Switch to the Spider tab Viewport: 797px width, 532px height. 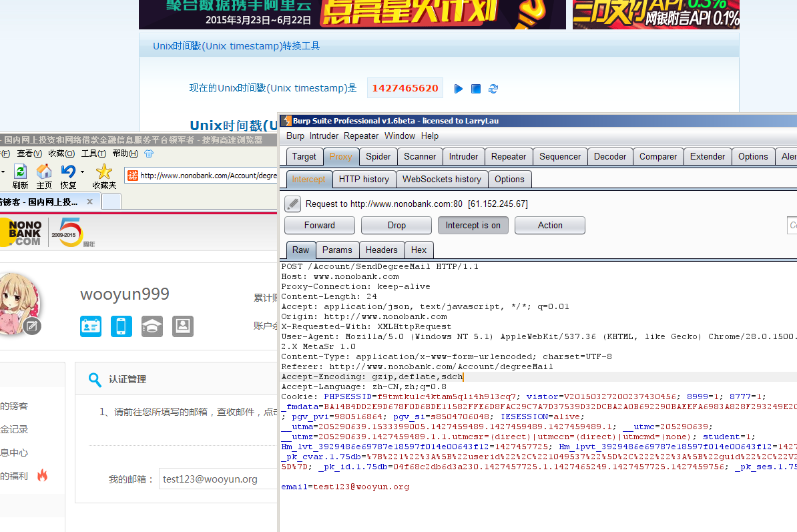click(x=378, y=156)
